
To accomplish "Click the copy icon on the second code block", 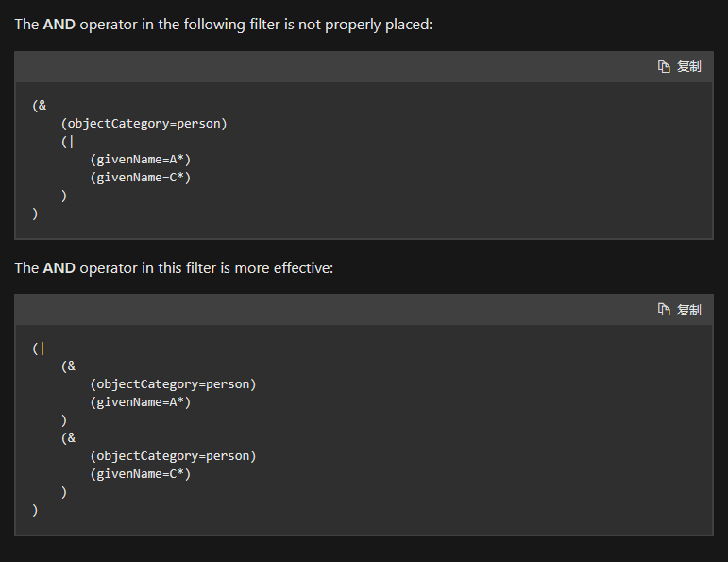I will (664, 310).
